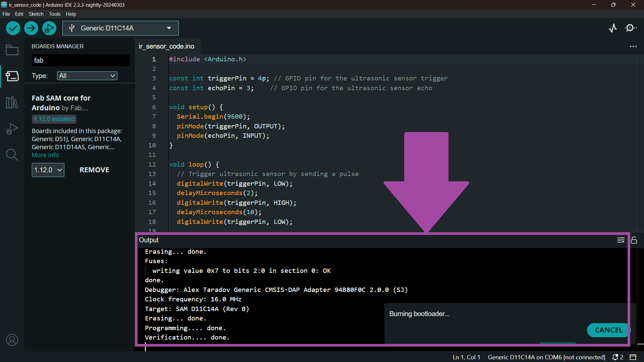Toggle bottom panel from the status bar

coord(633,357)
